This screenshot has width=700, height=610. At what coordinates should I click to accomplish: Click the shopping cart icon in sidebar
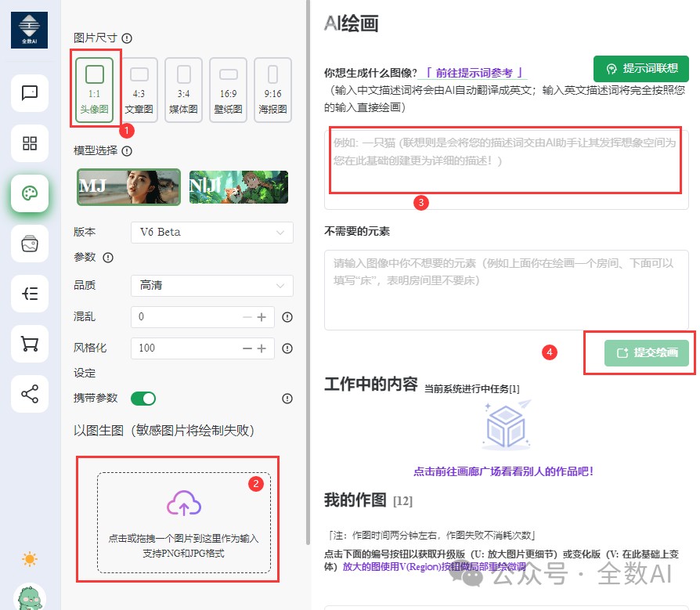click(x=30, y=344)
